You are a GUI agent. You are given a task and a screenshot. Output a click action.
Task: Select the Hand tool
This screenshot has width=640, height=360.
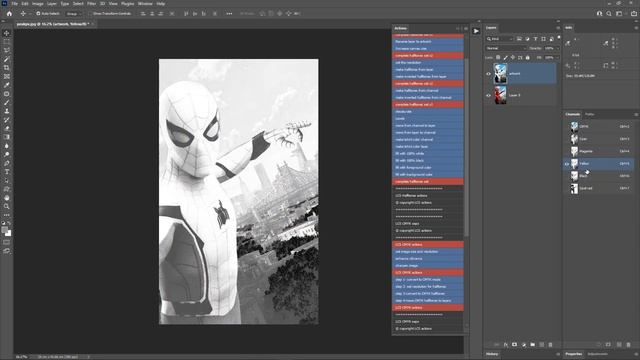point(7,198)
